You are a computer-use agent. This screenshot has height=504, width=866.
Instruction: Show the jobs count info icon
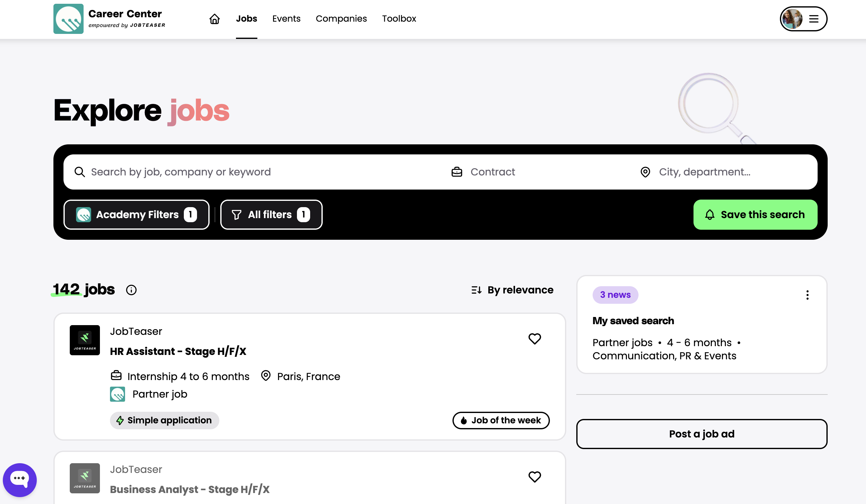(131, 290)
